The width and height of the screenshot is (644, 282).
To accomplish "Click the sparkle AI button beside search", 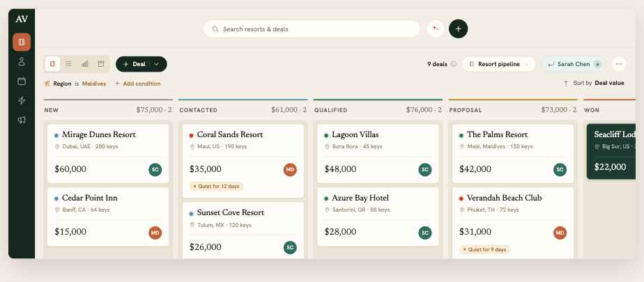I will (x=436, y=29).
